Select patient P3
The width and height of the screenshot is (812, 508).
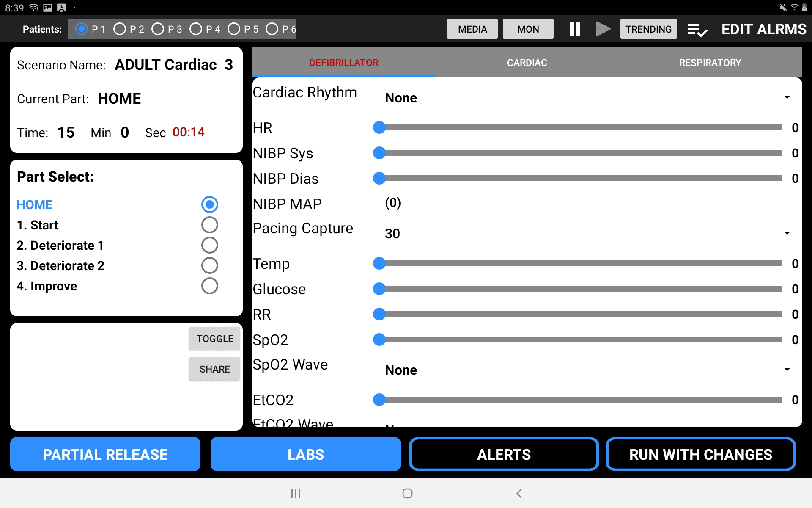(x=159, y=29)
